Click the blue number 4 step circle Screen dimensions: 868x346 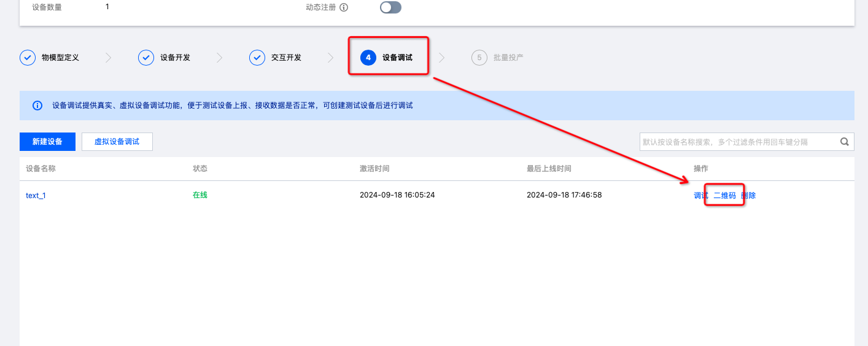tap(368, 58)
